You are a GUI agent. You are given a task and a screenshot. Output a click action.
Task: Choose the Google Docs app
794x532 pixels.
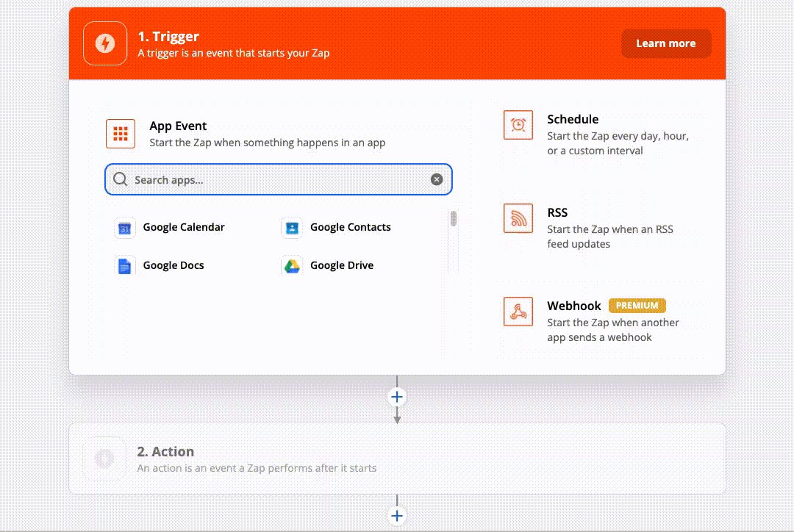click(124, 265)
